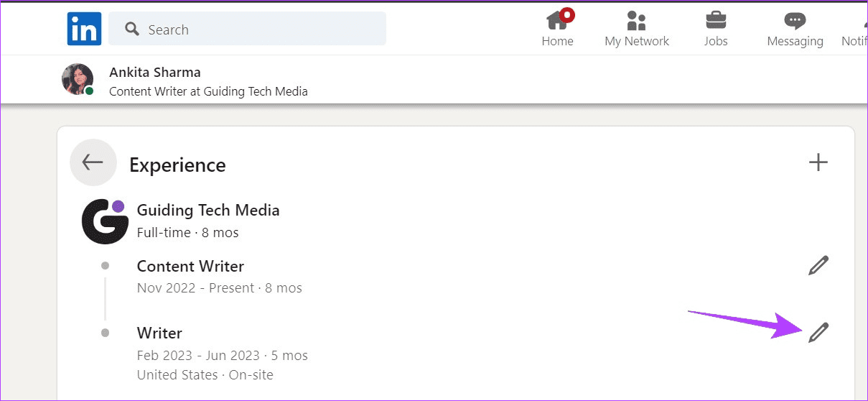
Task: Add new experience with plus icon
Action: coord(818,162)
